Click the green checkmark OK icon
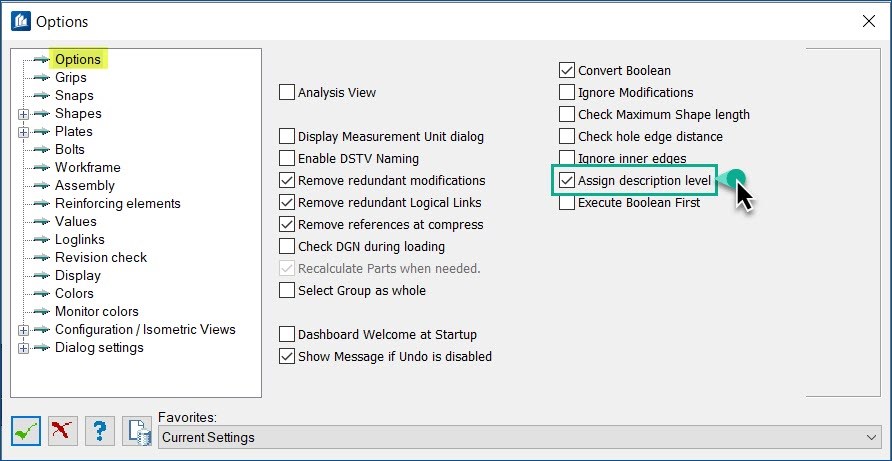Screen dimensions: 892x461 tap(26, 431)
